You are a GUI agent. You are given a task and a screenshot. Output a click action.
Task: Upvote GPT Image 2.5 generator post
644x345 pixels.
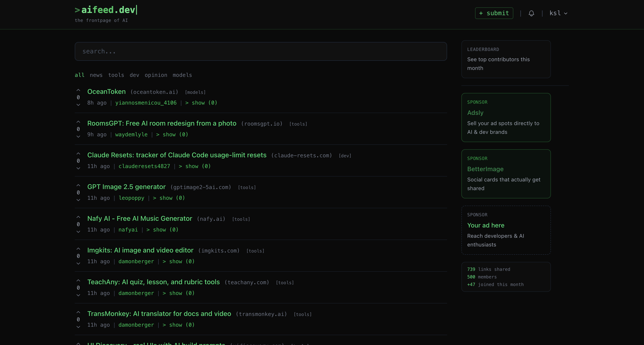[x=78, y=185]
